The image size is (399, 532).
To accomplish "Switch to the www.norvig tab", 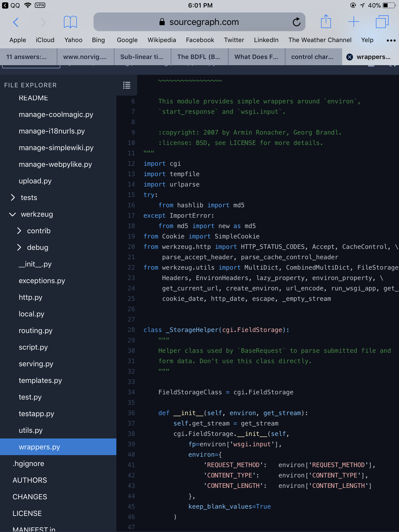I will coord(85,57).
